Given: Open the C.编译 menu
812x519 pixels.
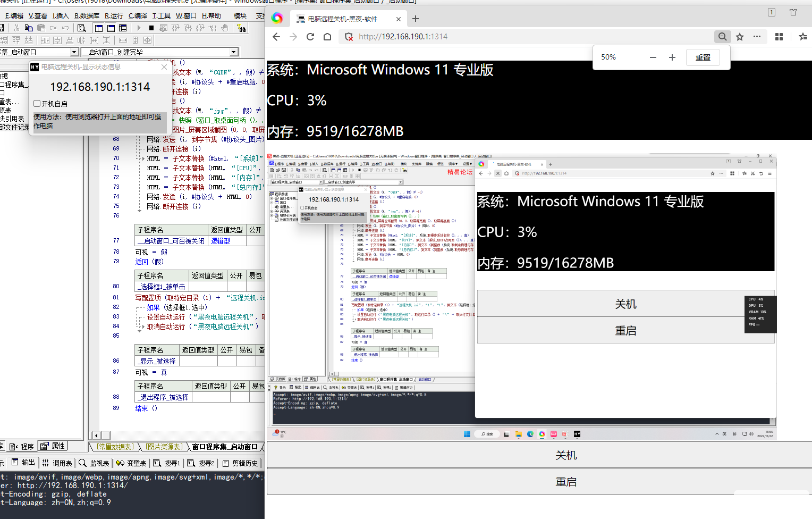Looking at the screenshot, I should (x=138, y=15).
